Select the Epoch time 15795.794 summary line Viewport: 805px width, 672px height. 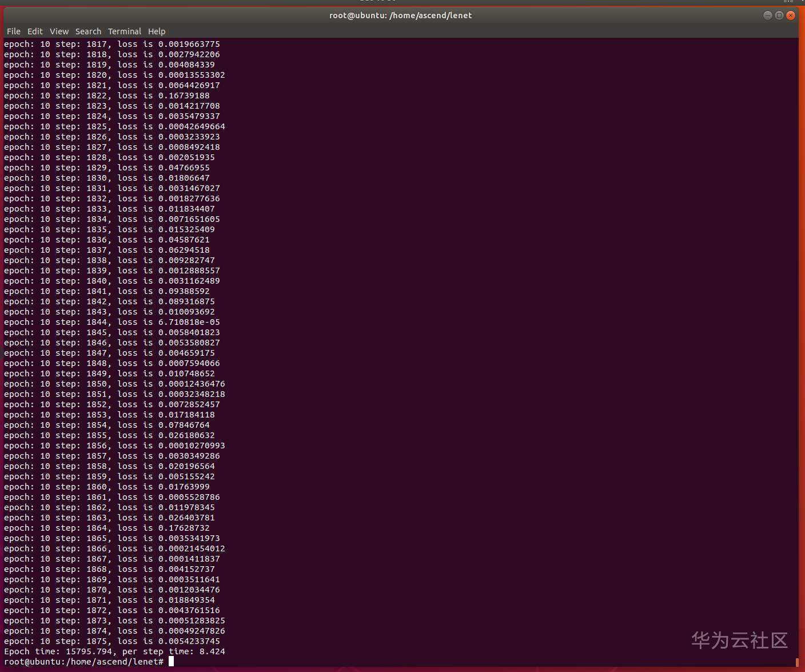pos(114,651)
